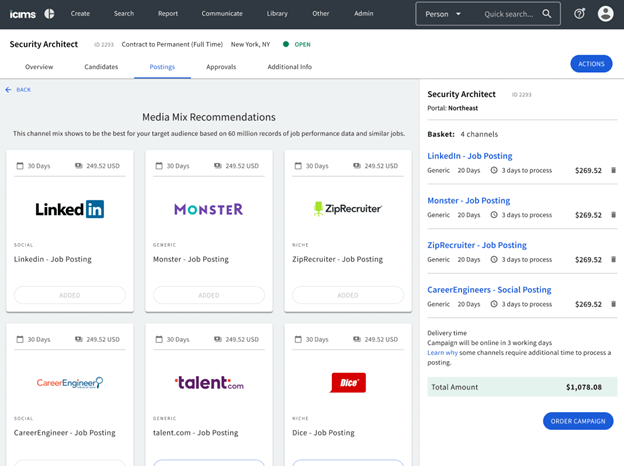Open the user profile avatar icon
The height and width of the screenshot is (466, 624).
[606, 14]
